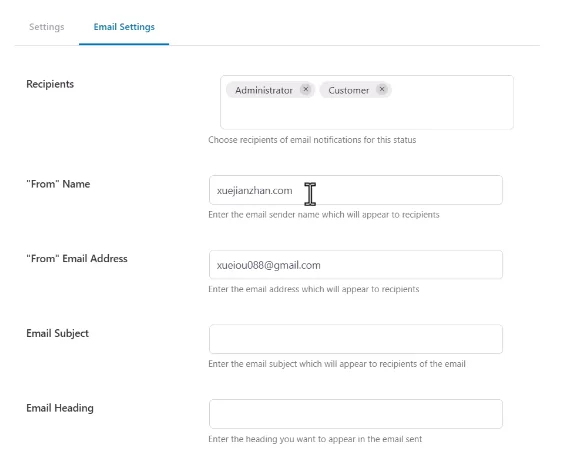576x465 pixels.
Task: Click the email subject help text
Action: tap(337, 364)
